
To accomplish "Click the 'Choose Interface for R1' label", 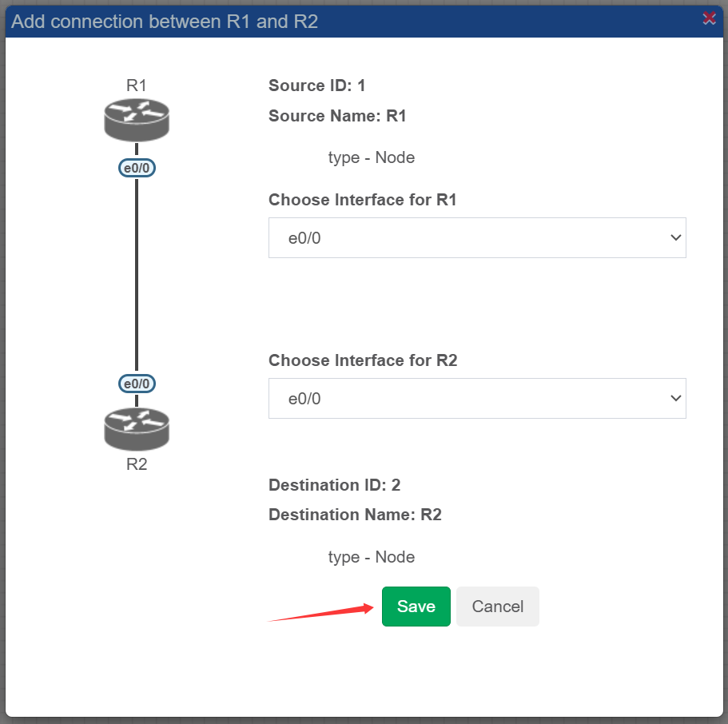I will point(362,200).
